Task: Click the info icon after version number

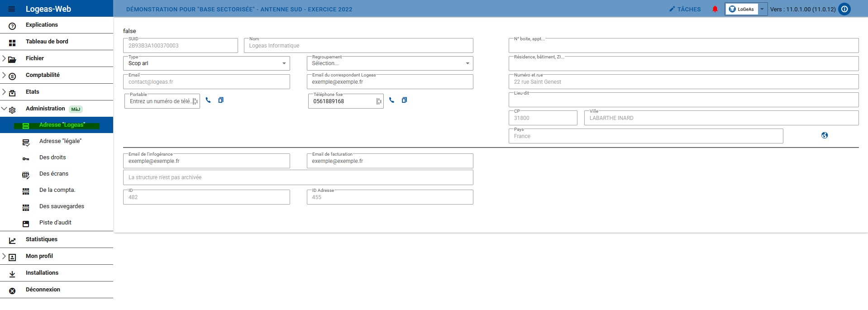Action: click(844, 9)
